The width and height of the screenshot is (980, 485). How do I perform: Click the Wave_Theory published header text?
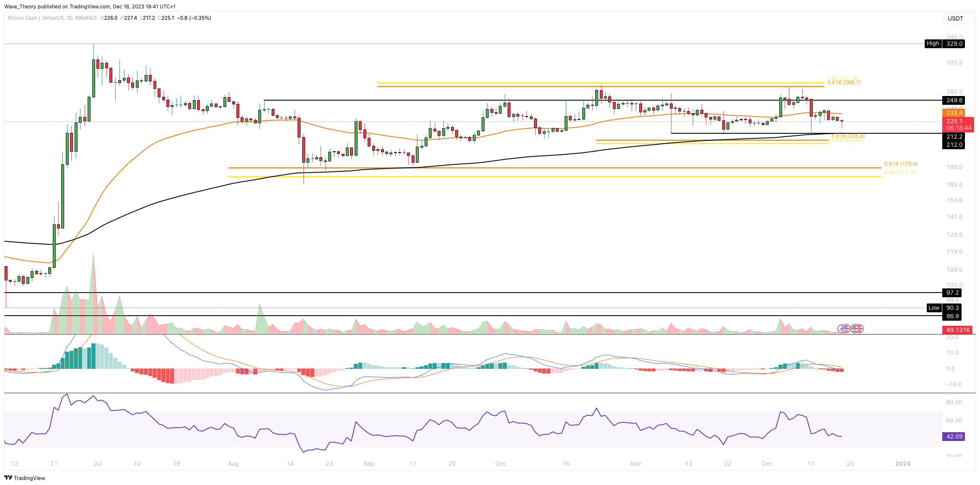point(90,6)
